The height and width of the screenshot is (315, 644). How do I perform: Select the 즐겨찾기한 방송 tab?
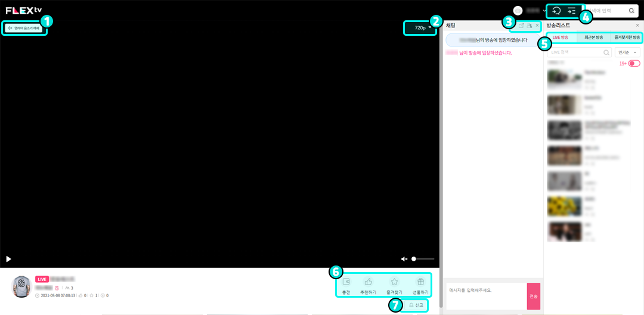pyautogui.click(x=627, y=38)
